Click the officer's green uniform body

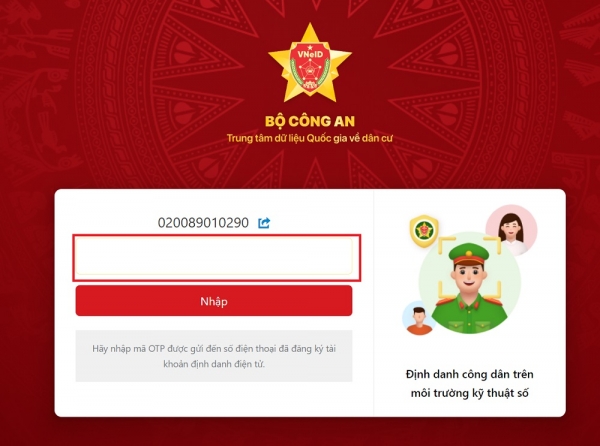pyautogui.click(x=470, y=314)
